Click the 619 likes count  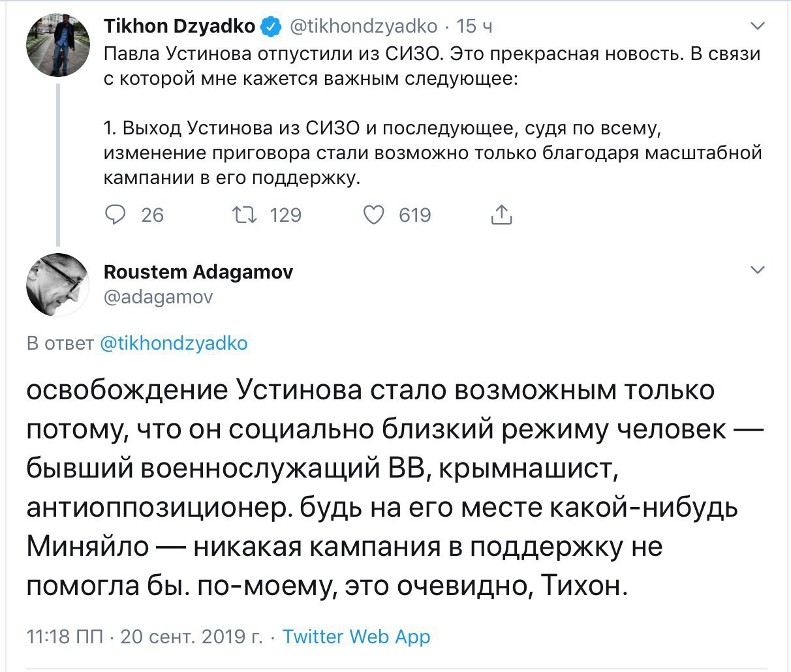click(415, 215)
